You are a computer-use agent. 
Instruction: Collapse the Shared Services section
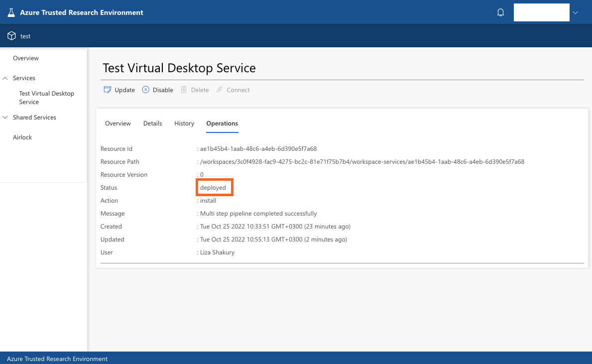pos(5,117)
